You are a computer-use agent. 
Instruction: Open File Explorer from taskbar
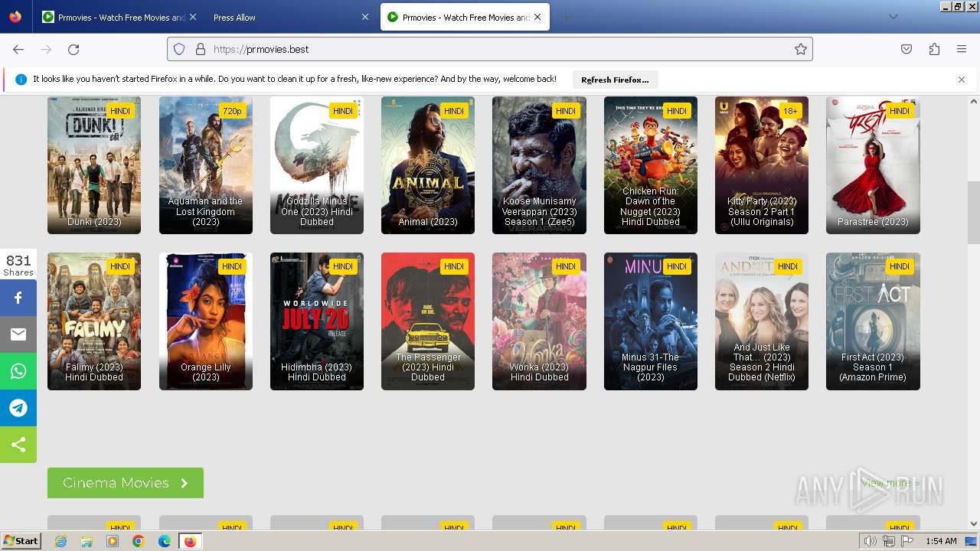click(x=87, y=541)
